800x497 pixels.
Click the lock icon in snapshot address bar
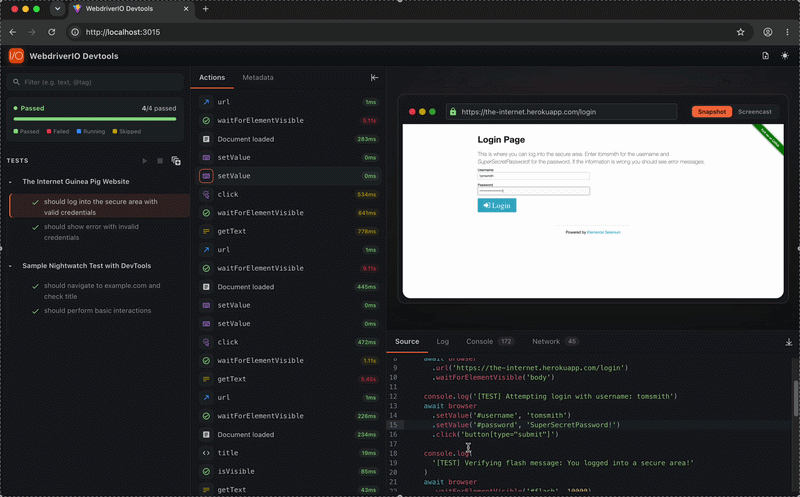453,112
